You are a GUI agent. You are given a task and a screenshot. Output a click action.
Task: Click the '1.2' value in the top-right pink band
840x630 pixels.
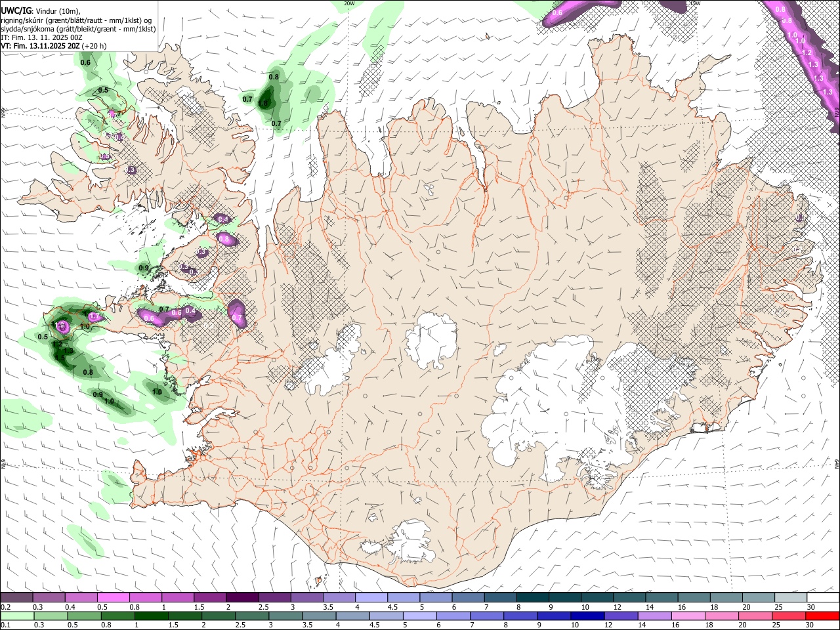[807, 52]
